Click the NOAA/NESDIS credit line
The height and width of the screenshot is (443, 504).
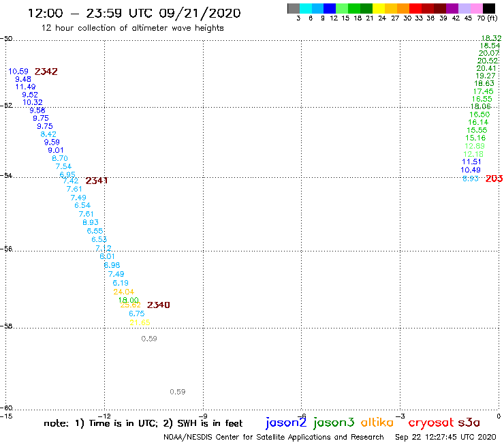[x=274, y=437]
